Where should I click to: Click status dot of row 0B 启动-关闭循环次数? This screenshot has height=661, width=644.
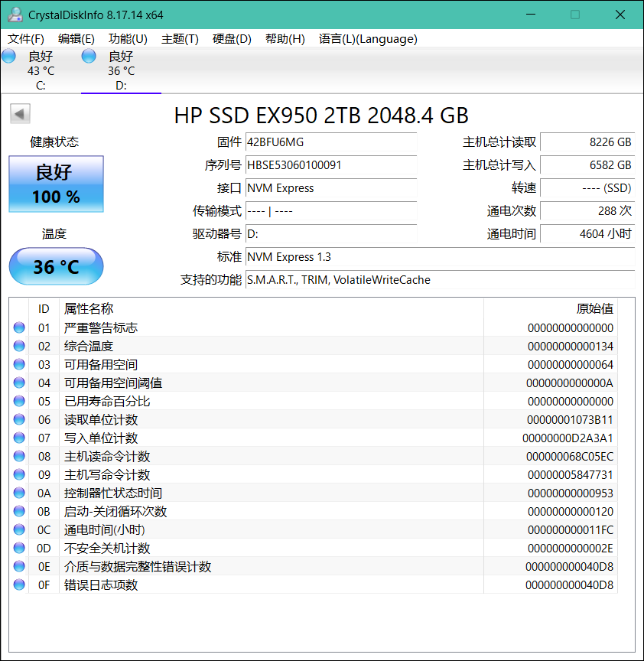point(19,511)
